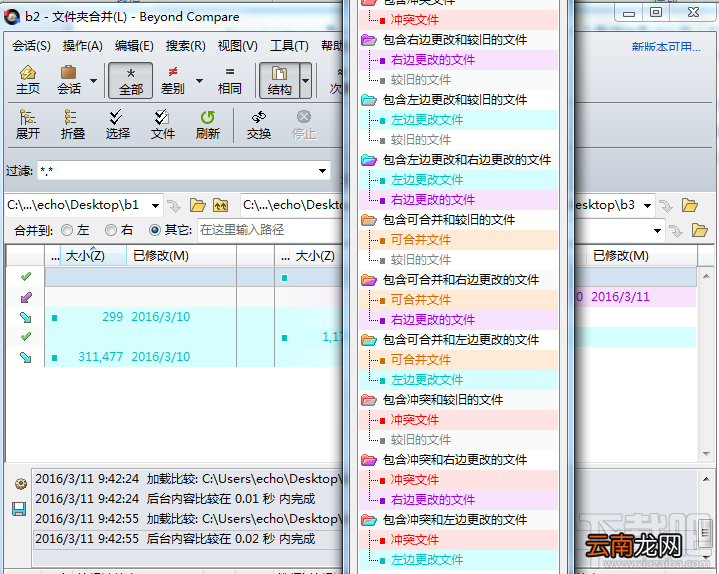Sort by right 已修改(M) column header
The image size is (719, 574).
tap(621, 256)
